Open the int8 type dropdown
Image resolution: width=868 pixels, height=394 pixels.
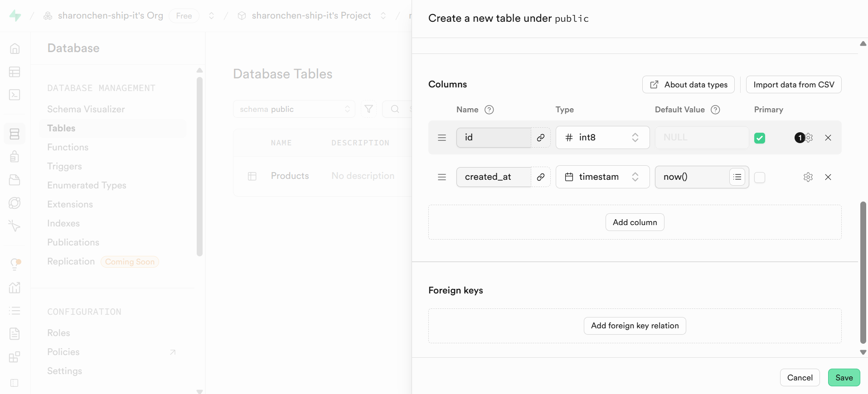[602, 138]
